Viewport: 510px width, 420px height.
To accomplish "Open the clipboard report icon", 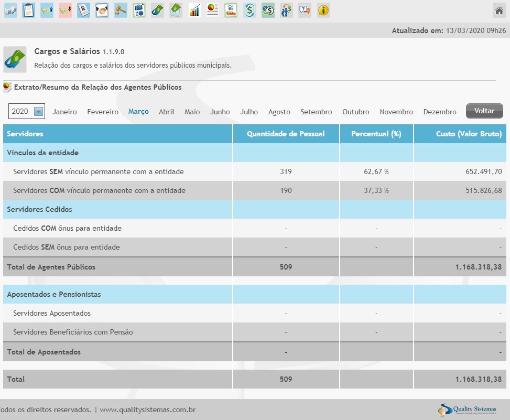I will tap(29, 10).
